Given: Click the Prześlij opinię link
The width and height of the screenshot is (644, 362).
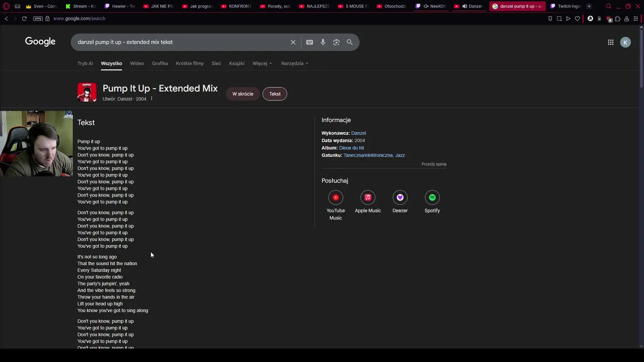Looking at the screenshot, I should [x=434, y=164].
